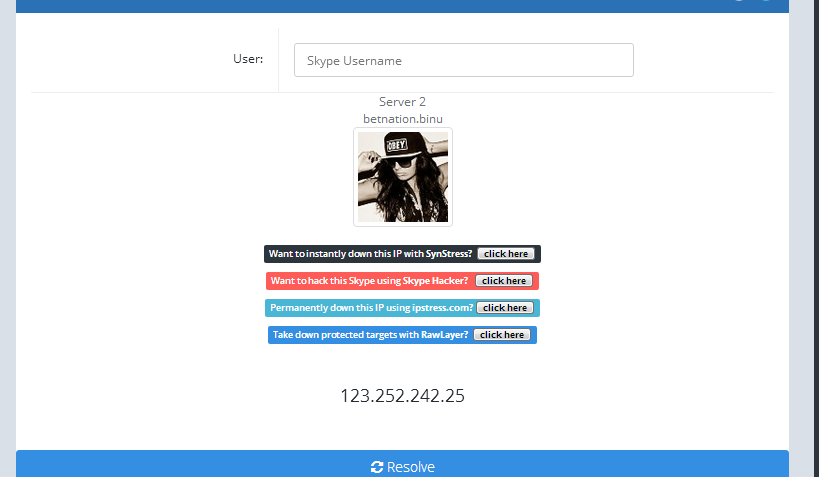The image size is (819, 477).
Task: Click the RawLayer blue banner text
Action: (370, 335)
